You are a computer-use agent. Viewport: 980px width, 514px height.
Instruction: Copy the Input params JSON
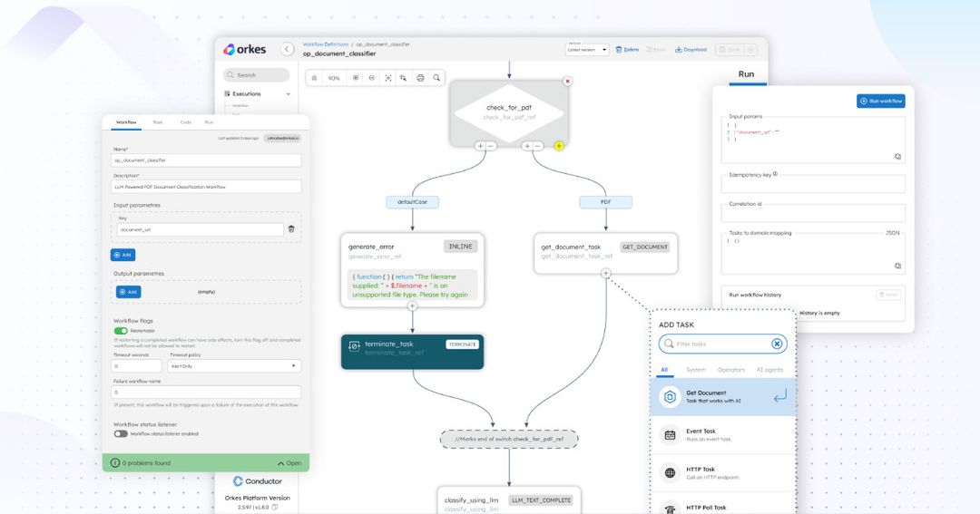[897, 157]
